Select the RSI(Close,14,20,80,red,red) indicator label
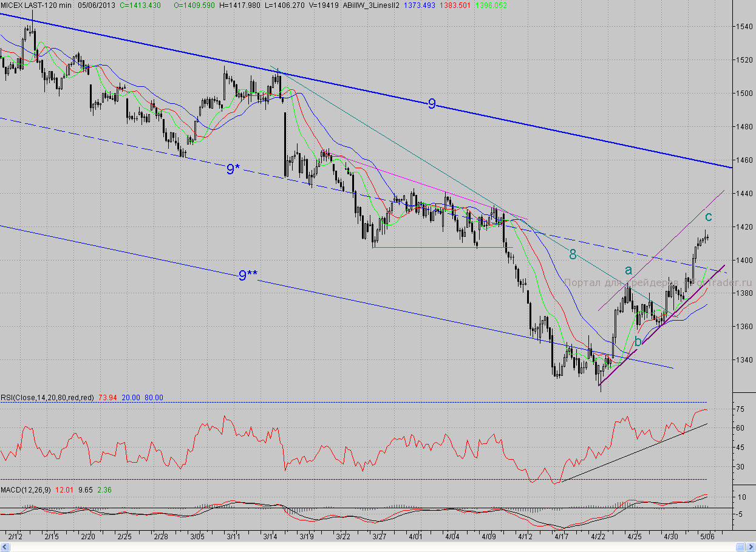Image resolution: width=756 pixels, height=552 pixels. click(47, 398)
